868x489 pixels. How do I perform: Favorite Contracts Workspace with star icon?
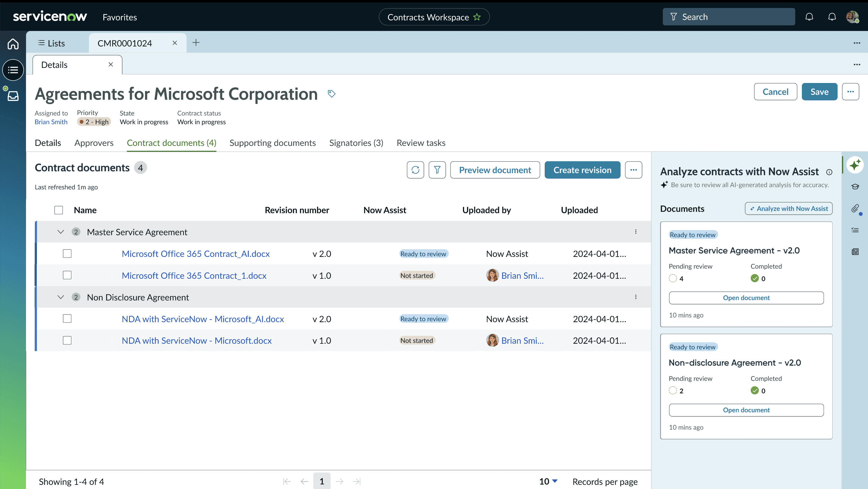pyautogui.click(x=477, y=17)
